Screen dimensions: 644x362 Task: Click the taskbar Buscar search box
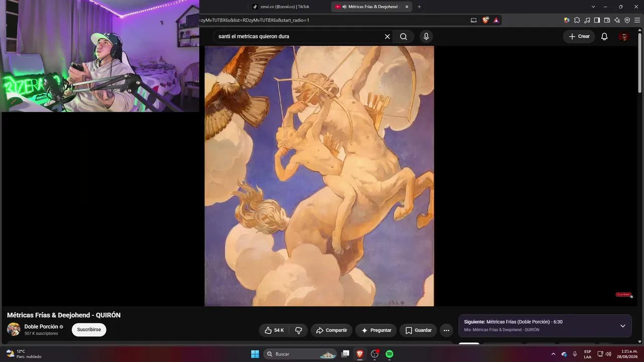coord(301,354)
